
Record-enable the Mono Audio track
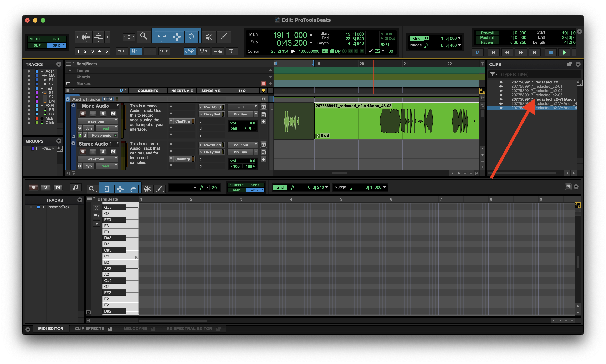coord(83,114)
